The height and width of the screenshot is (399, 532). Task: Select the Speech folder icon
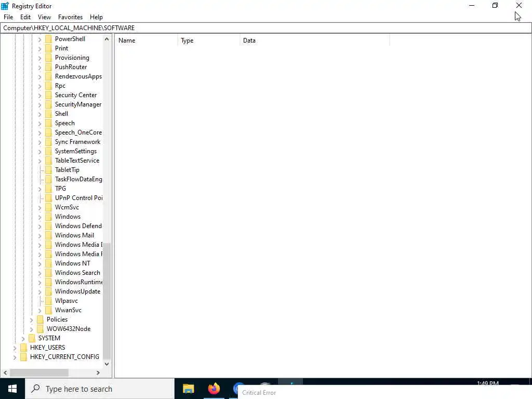click(48, 123)
